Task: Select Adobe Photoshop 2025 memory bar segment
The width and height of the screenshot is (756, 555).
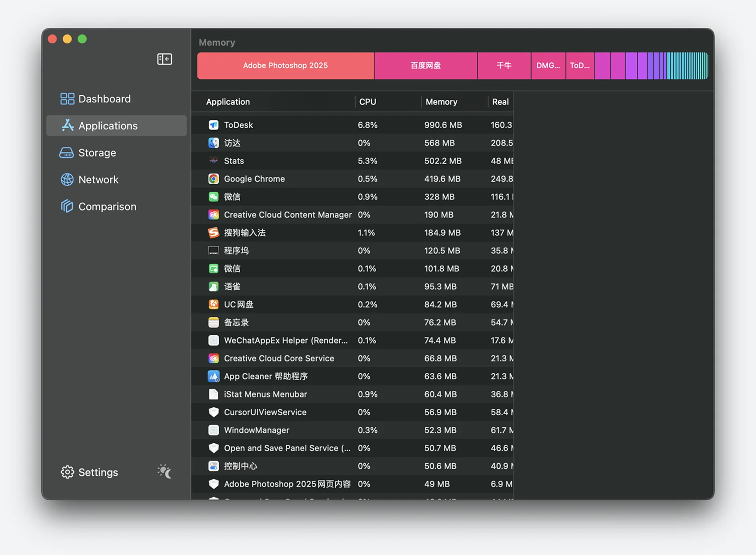Action: click(x=285, y=65)
